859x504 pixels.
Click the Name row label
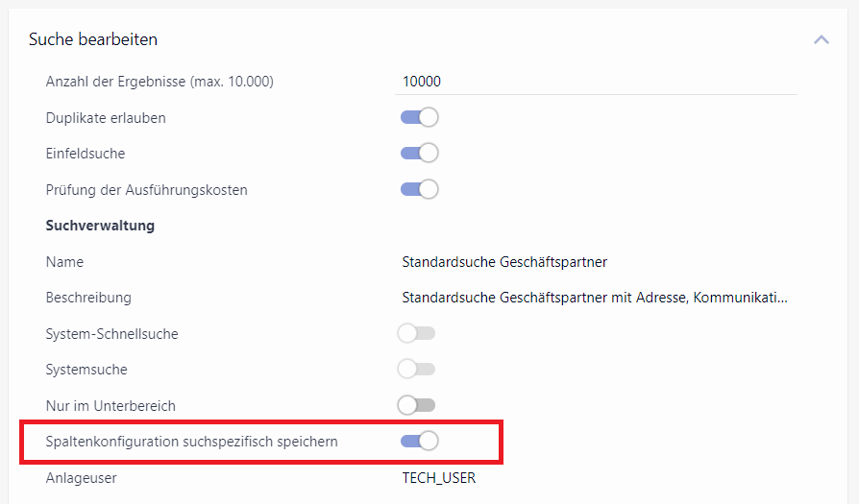pyautogui.click(x=64, y=262)
